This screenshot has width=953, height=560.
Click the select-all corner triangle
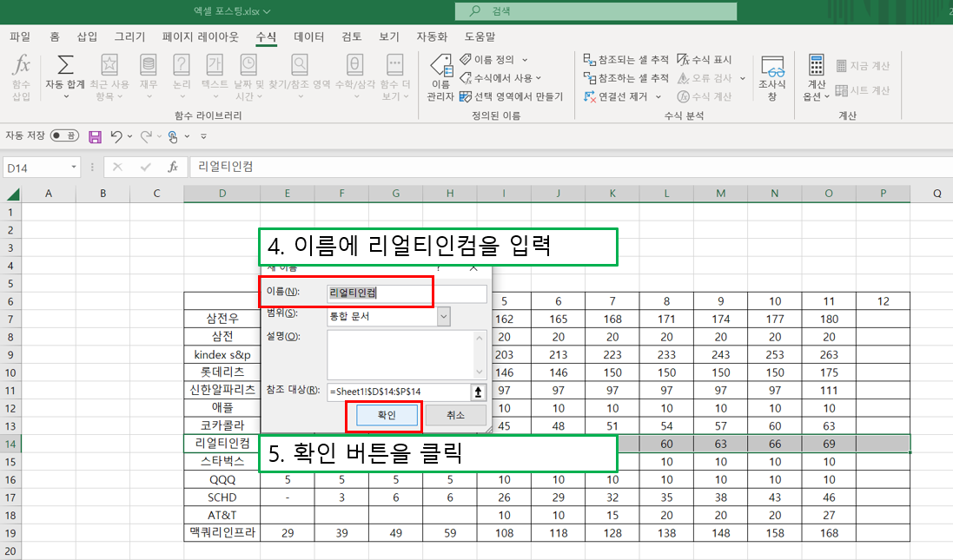pos(13,194)
